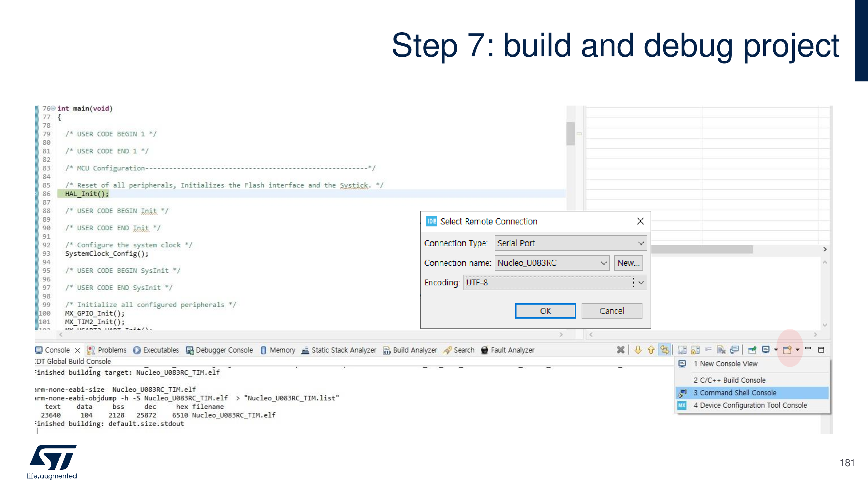The width and height of the screenshot is (868, 489).
Task: Click the Pin Console icon
Action: coord(752,350)
